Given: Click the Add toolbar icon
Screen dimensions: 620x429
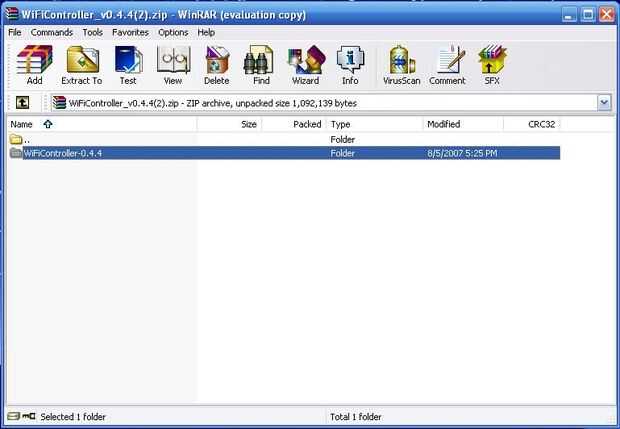Looking at the screenshot, I should [x=34, y=64].
